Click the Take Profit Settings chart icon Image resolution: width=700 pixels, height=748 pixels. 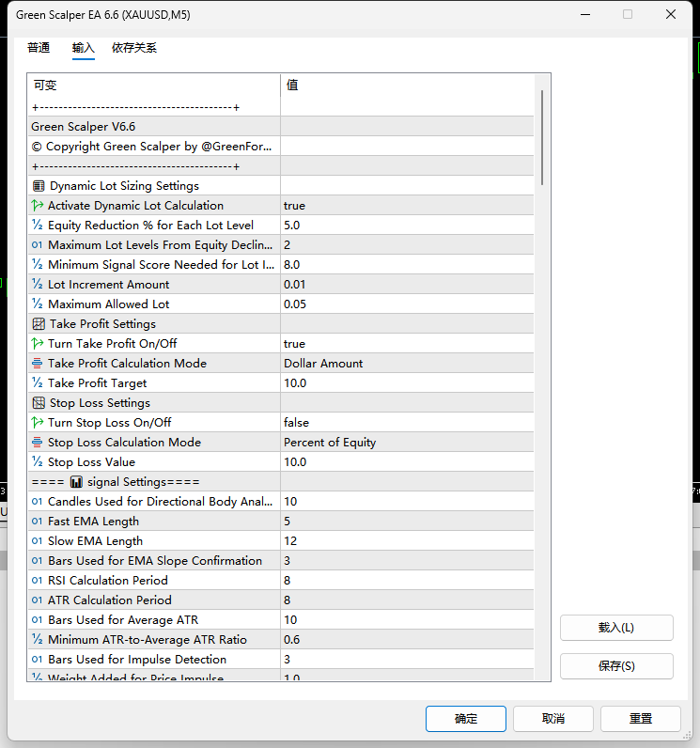coord(39,323)
